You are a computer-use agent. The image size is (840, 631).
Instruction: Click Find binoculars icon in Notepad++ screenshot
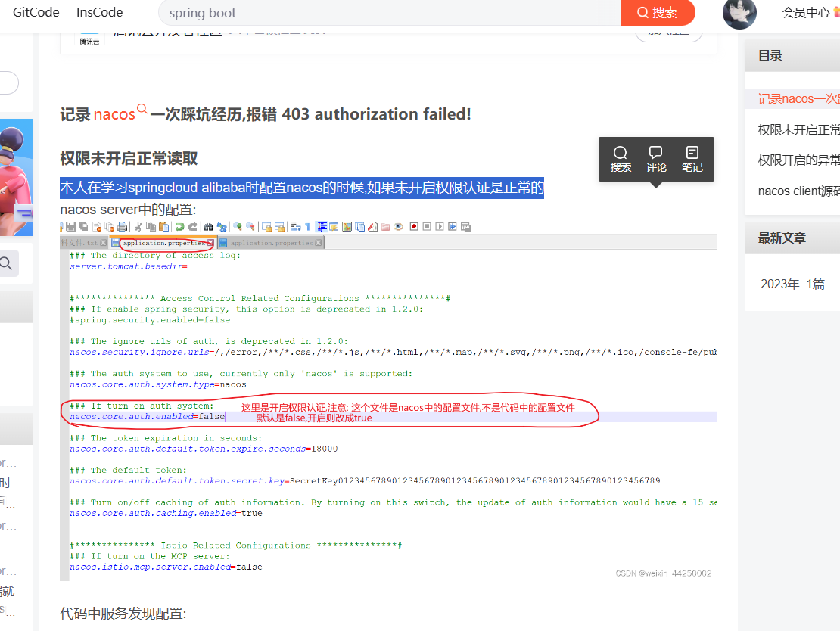[x=208, y=226]
